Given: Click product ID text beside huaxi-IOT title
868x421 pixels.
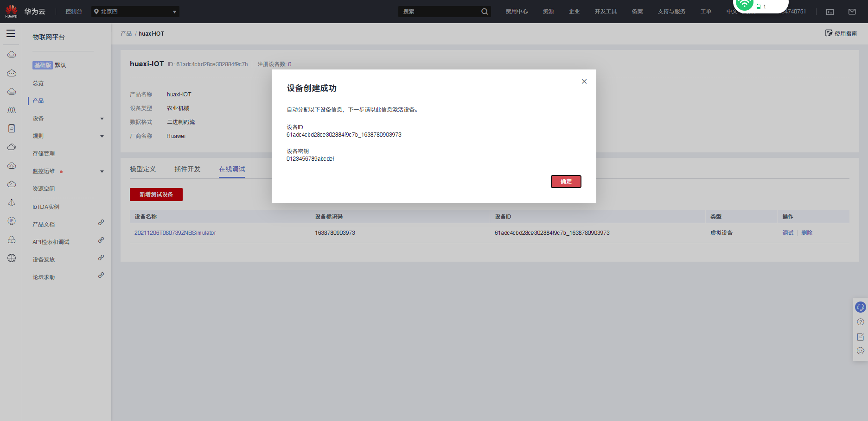Looking at the screenshot, I should point(208,64).
